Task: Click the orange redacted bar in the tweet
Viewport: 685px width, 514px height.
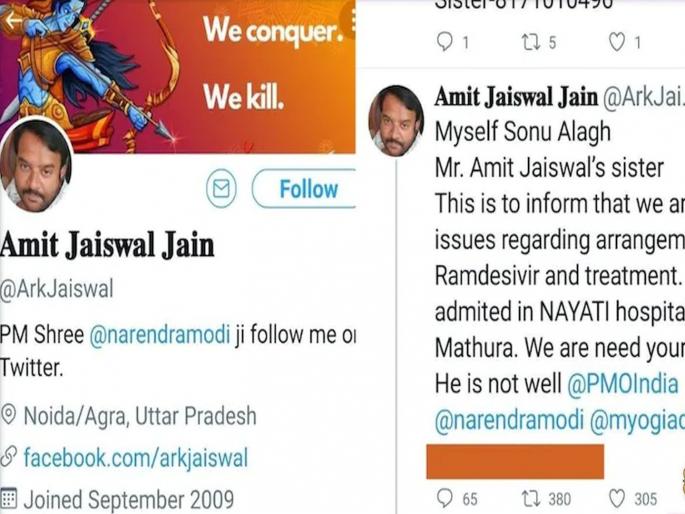Action: (x=515, y=462)
